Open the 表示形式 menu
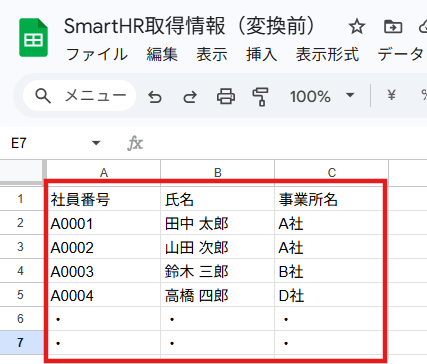 [x=327, y=54]
